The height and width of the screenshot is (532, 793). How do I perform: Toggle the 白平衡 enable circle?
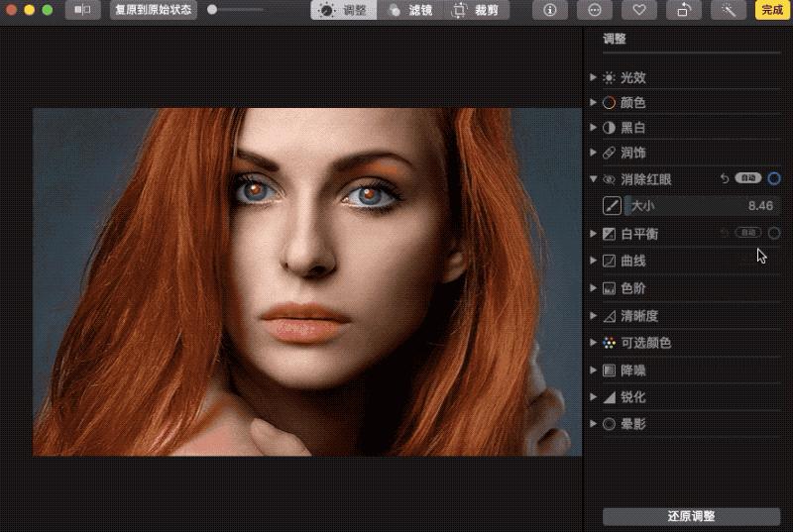point(774,234)
